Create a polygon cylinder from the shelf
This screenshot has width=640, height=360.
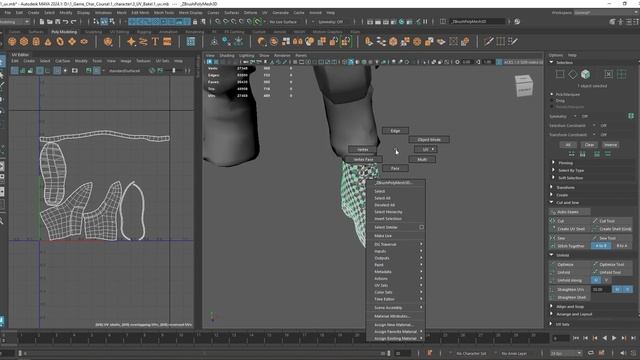click(36, 41)
